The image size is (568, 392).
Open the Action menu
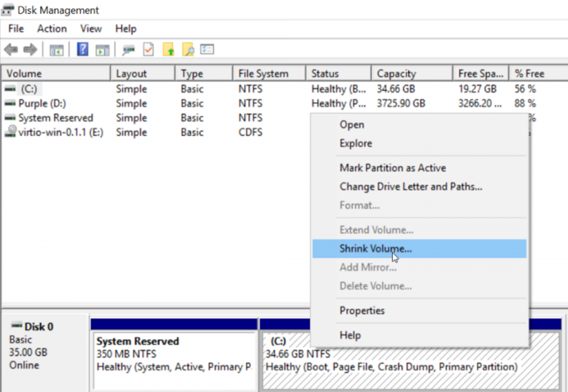tap(52, 29)
